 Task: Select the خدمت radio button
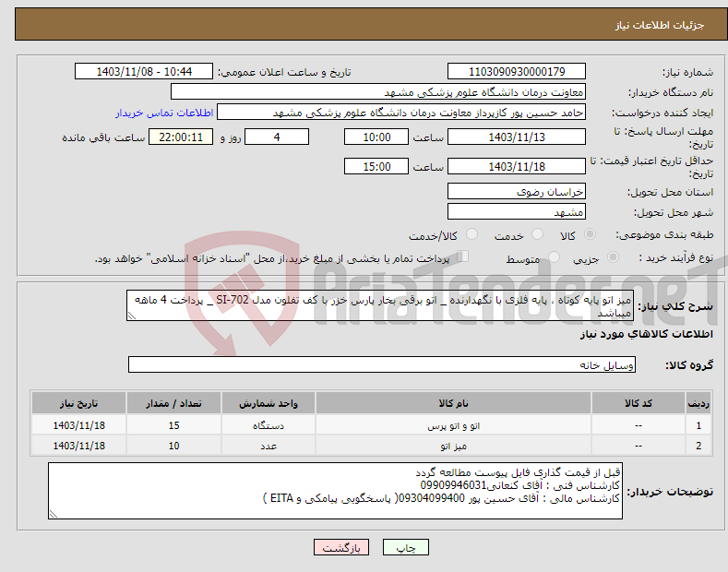(537, 234)
